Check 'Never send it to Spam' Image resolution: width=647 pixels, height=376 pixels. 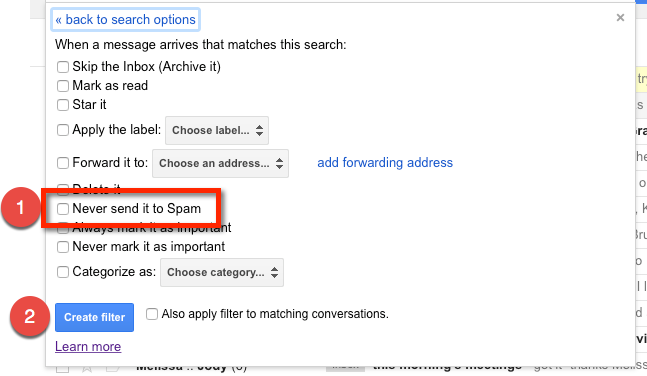[x=63, y=209]
